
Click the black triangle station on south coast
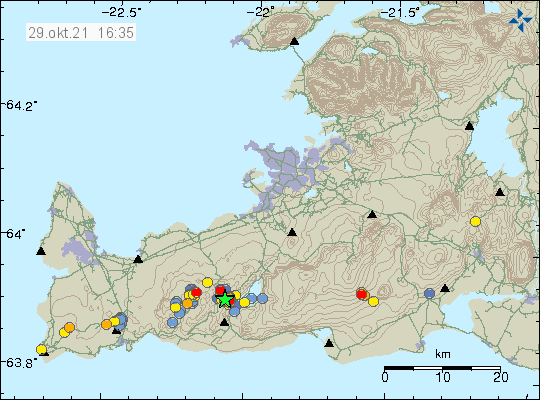pyautogui.click(x=329, y=343)
